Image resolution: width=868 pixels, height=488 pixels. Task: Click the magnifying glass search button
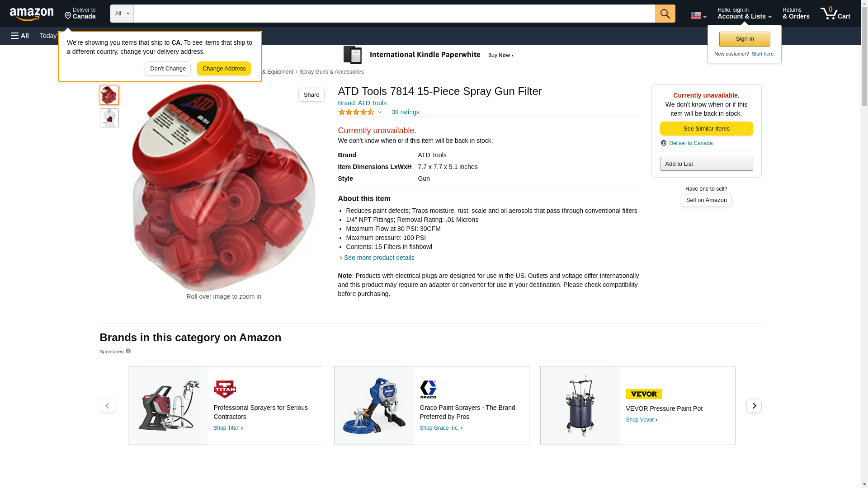coord(665,14)
